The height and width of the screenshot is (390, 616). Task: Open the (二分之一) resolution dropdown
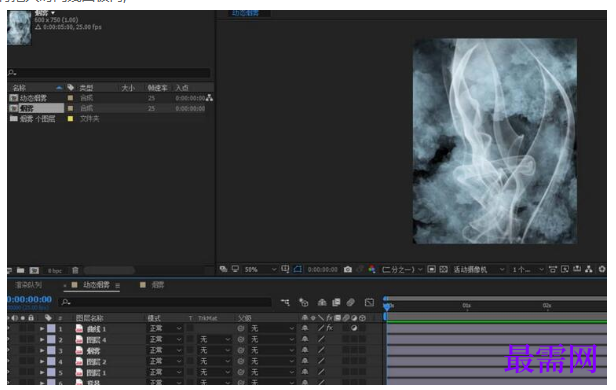[x=402, y=269]
